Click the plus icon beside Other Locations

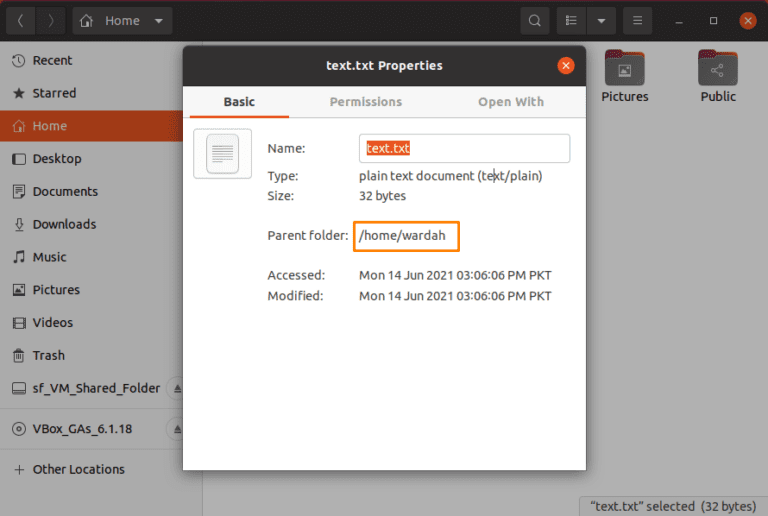click(x=19, y=469)
